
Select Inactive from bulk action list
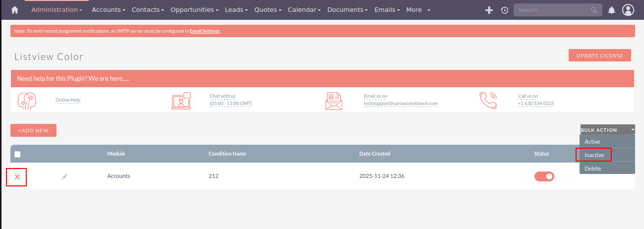click(594, 155)
